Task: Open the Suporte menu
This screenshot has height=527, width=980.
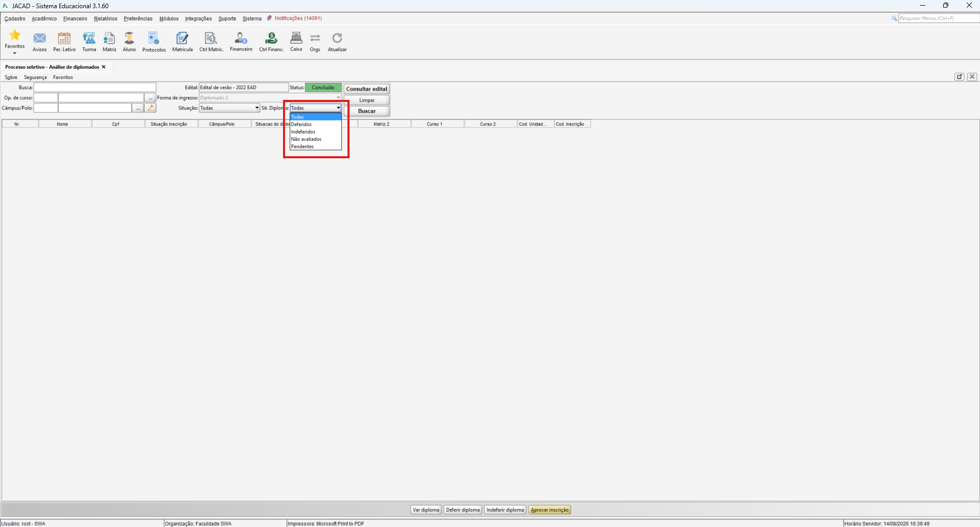Action: [x=227, y=18]
